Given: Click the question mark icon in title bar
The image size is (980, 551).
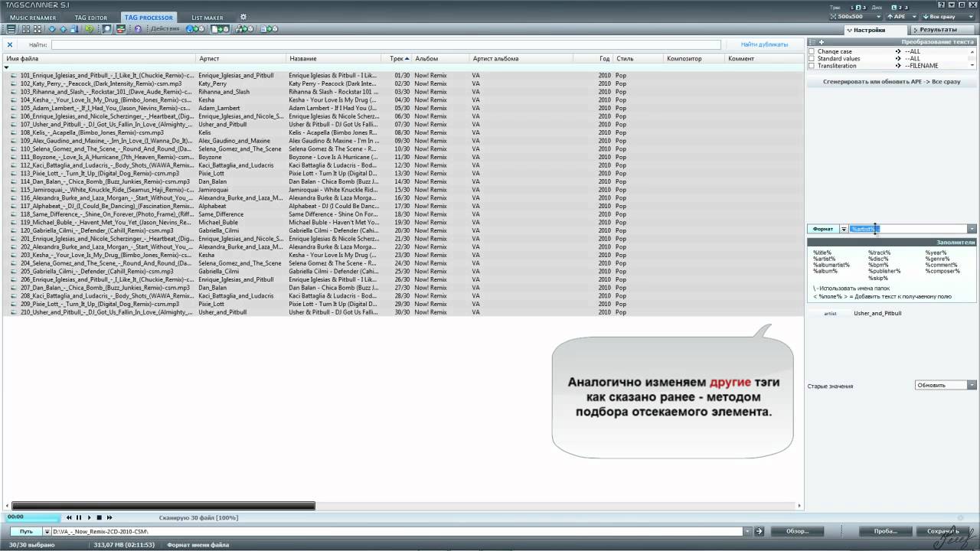Looking at the screenshot, I should point(941,5).
